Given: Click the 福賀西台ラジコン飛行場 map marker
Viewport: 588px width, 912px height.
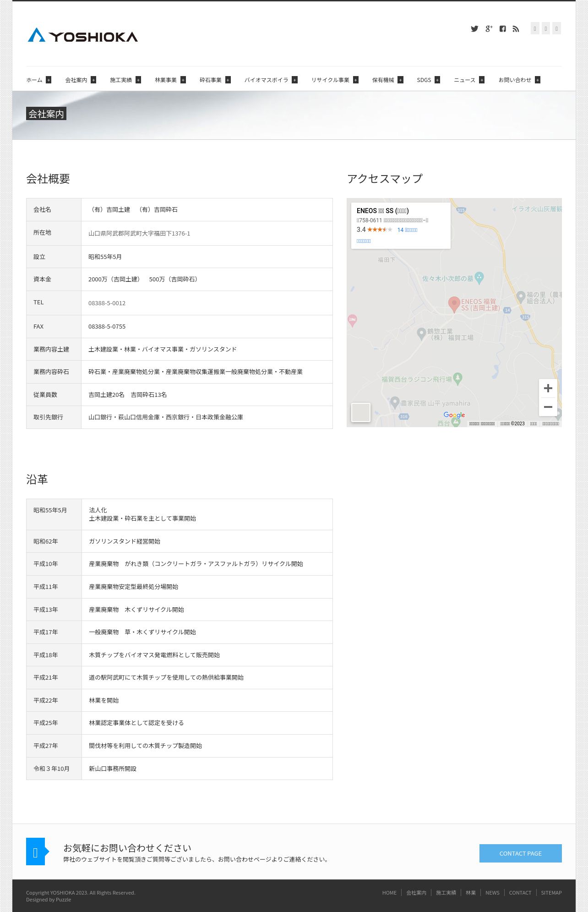Looking at the screenshot, I should coord(458,378).
